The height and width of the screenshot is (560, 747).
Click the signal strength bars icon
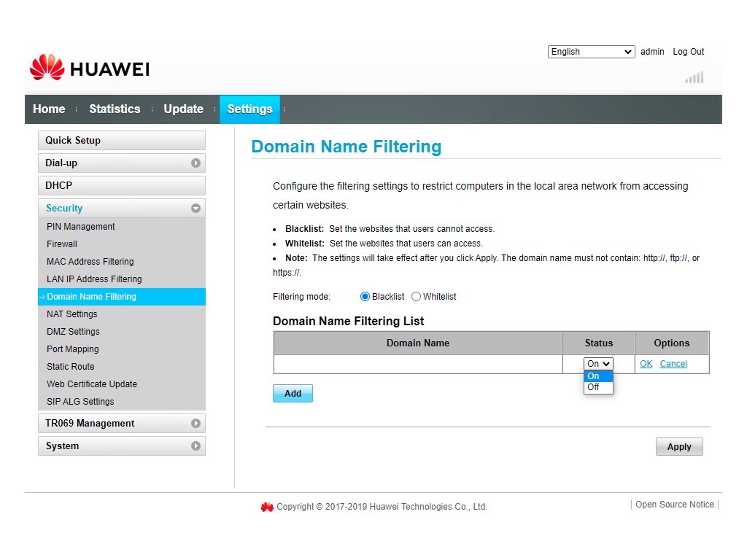[694, 77]
